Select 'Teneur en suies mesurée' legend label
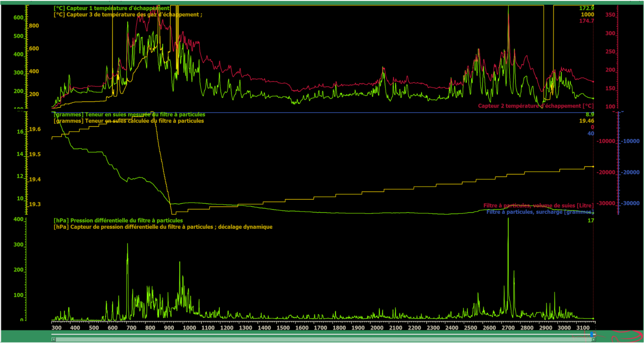Image resolution: width=644 pixels, height=343 pixels. tap(129, 115)
